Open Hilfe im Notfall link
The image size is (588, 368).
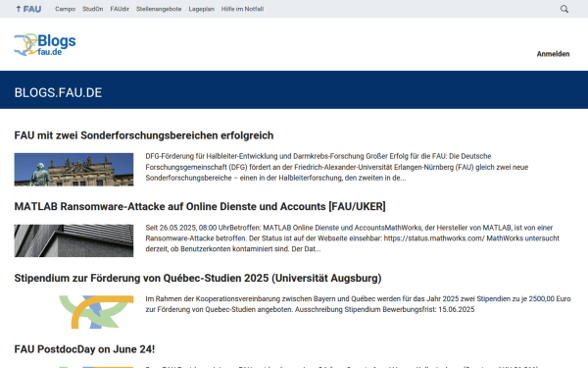coord(242,9)
